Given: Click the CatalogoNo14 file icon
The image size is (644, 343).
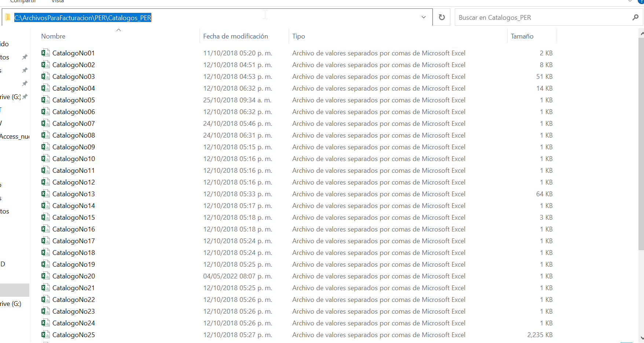Looking at the screenshot, I should 45,205.
